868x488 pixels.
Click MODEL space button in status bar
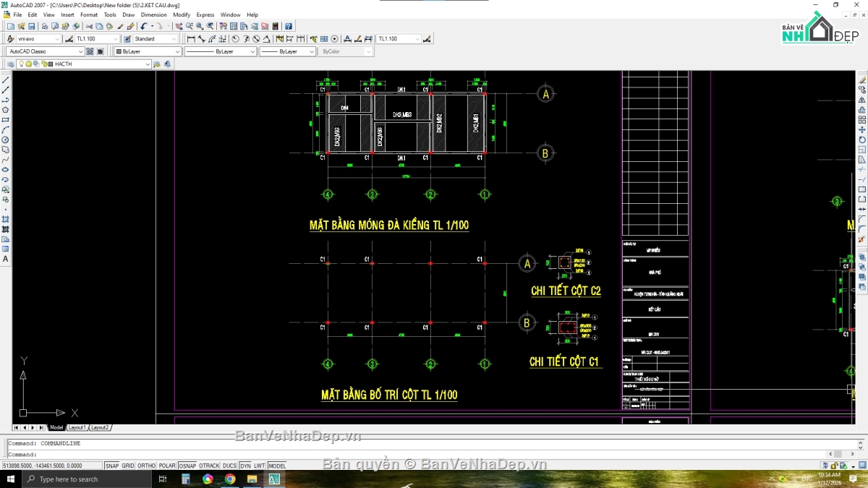pyautogui.click(x=277, y=466)
